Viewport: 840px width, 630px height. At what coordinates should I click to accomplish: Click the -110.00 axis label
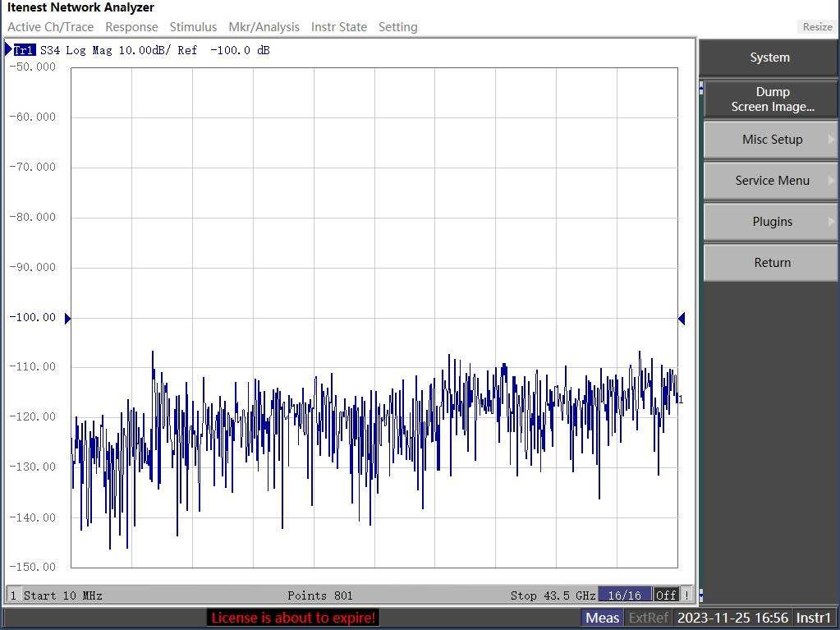[33, 367]
